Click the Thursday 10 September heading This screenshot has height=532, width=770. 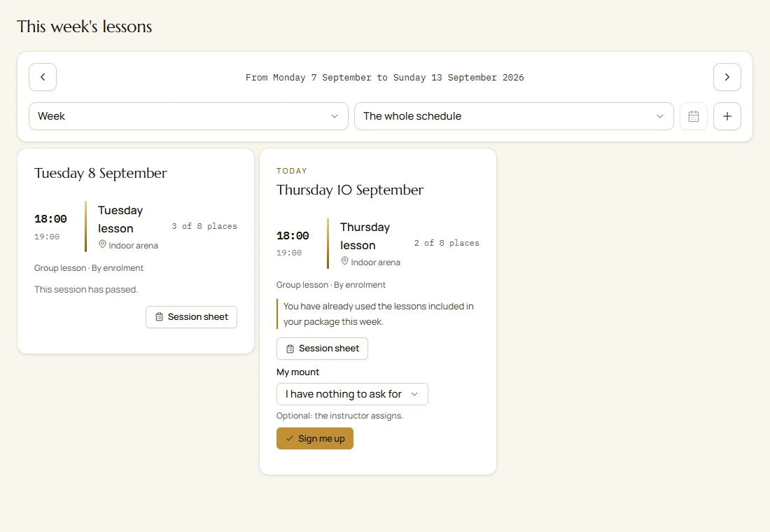click(349, 190)
